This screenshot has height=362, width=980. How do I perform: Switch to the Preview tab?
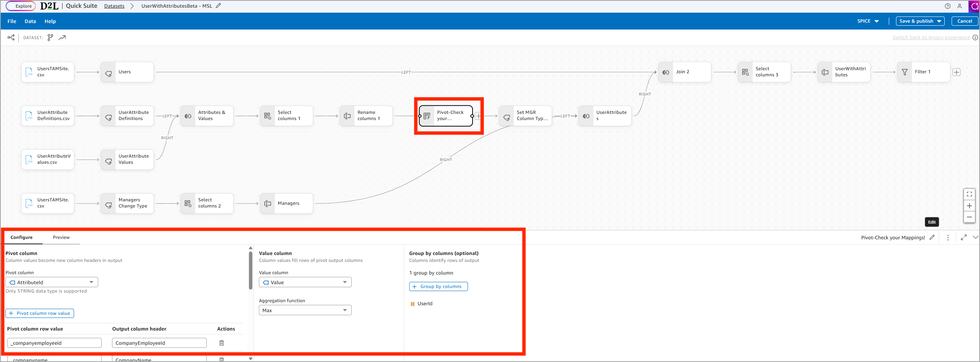(x=61, y=237)
